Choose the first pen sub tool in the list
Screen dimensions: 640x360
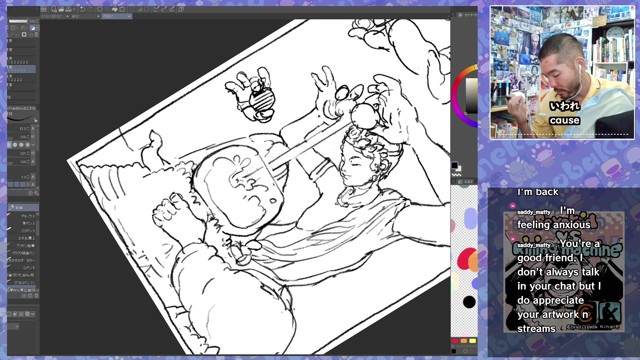click(24, 216)
